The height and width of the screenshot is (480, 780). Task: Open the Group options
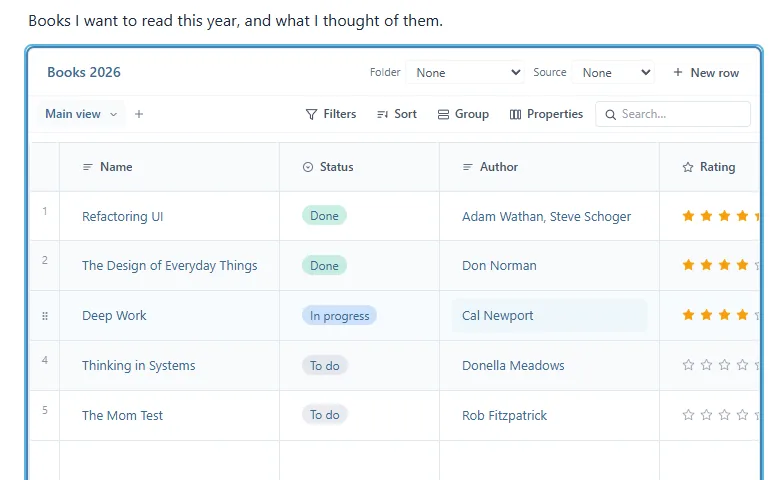pyautogui.click(x=463, y=114)
